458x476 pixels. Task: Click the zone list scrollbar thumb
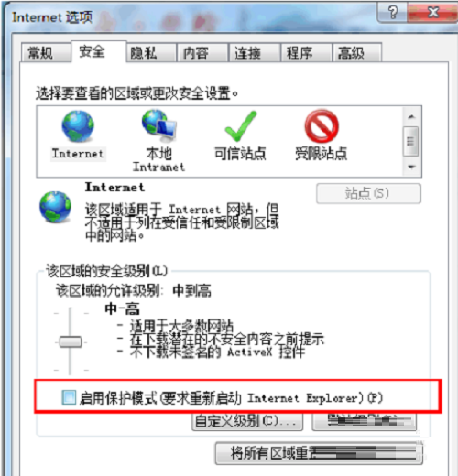[x=410, y=142]
